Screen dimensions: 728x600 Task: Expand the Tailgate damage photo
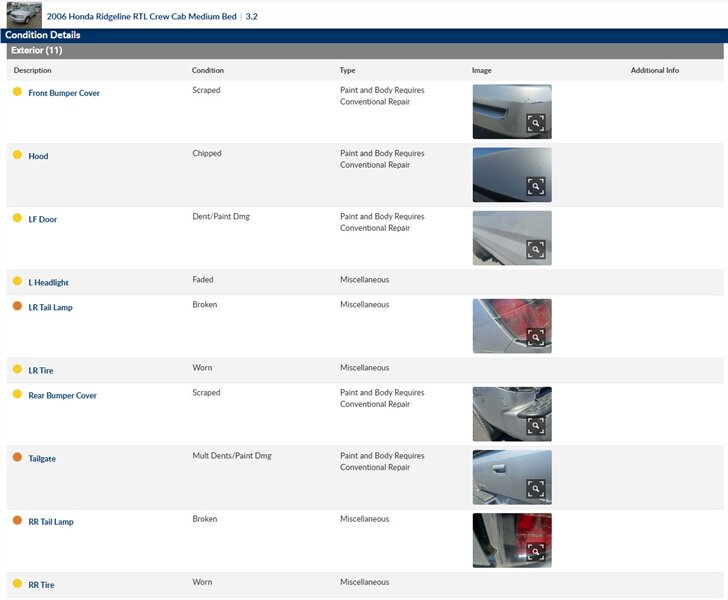tap(536, 488)
